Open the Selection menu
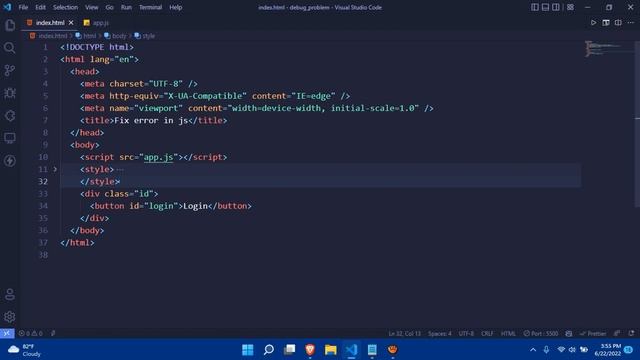 [65, 7]
